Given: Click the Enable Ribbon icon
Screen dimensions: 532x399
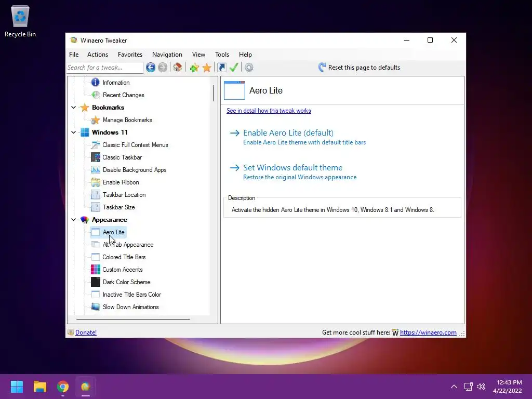Looking at the screenshot, I should [96, 182].
